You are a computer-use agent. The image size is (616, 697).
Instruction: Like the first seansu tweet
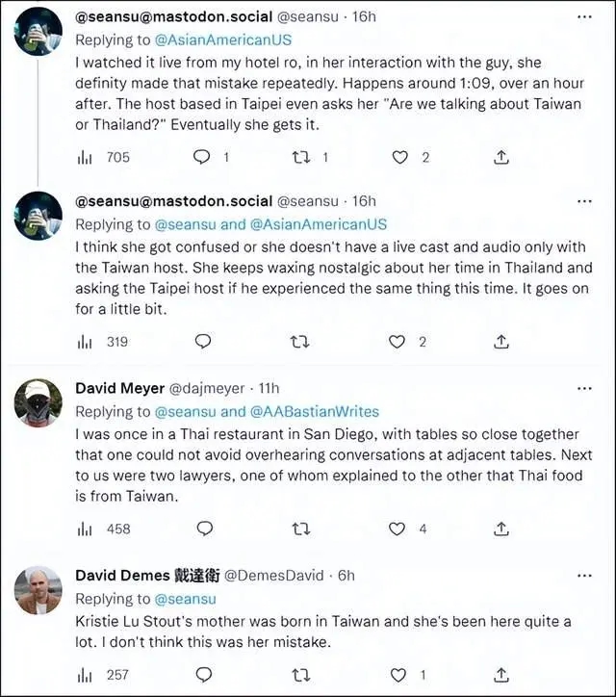397,157
